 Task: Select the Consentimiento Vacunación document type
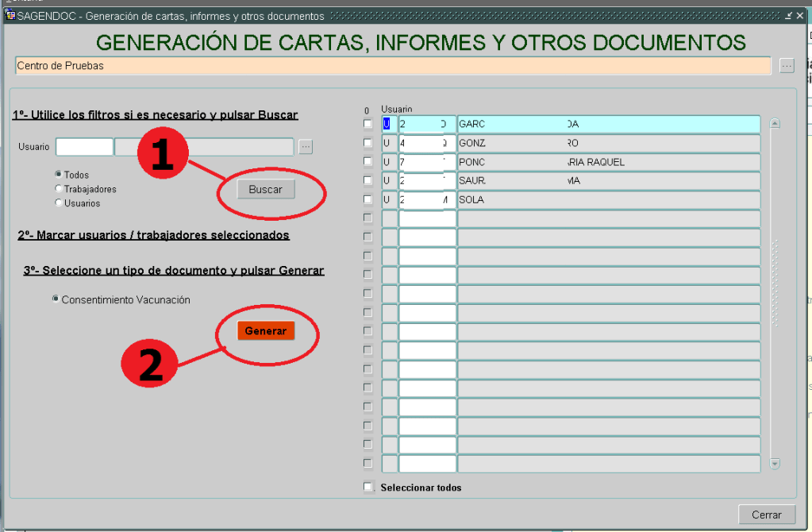[x=56, y=299]
